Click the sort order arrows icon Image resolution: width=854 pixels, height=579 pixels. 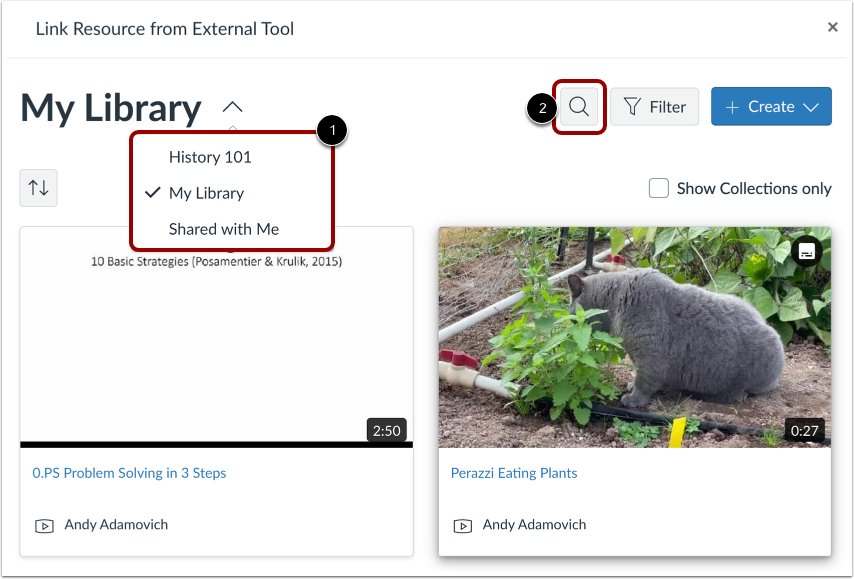pos(38,188)
